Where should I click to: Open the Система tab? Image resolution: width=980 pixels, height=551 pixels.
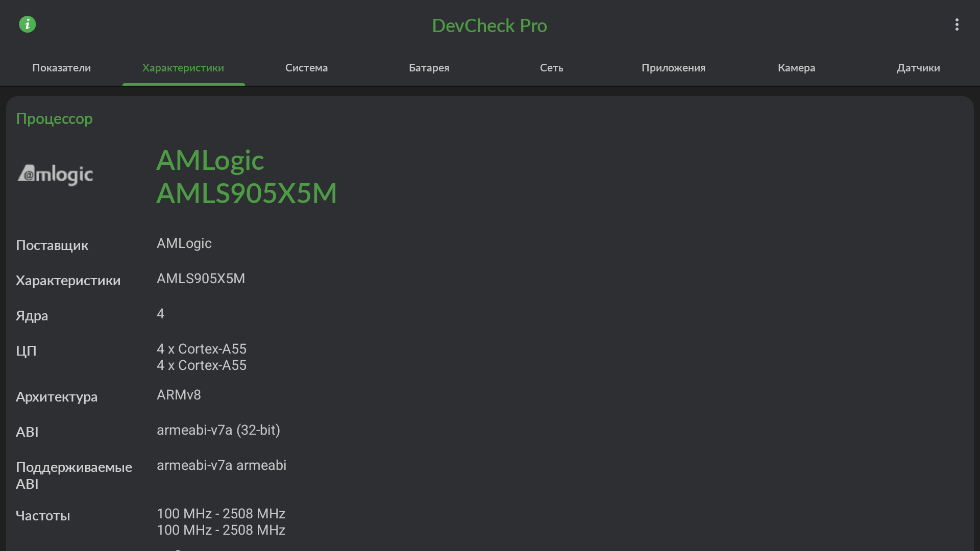306,68
